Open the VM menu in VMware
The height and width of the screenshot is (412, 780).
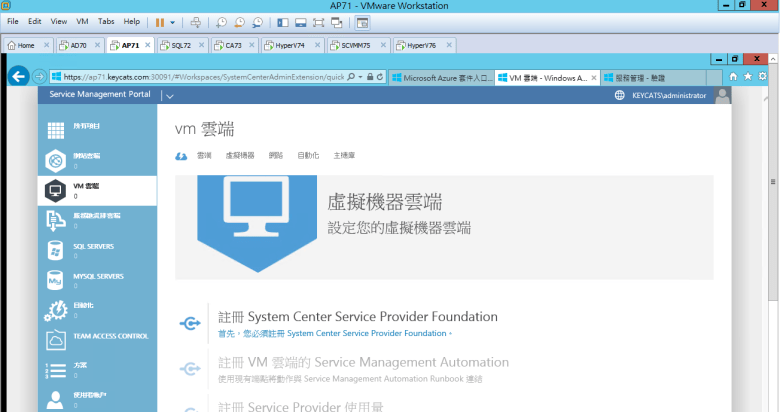click(83, 21)
